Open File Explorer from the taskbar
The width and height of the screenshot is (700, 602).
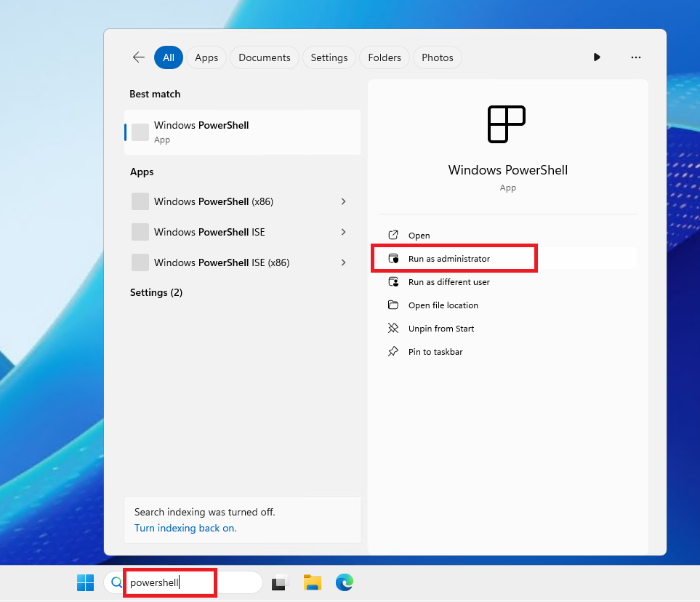point(313,582)
